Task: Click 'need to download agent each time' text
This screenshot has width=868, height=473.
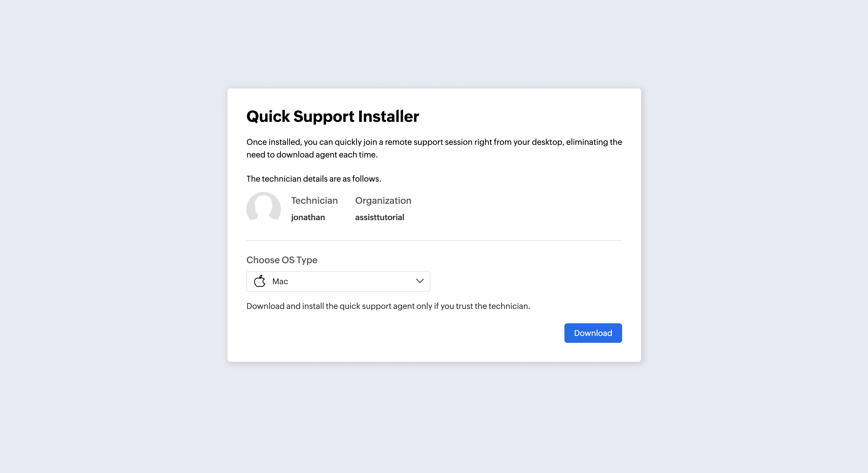Action: click(312, 155)
